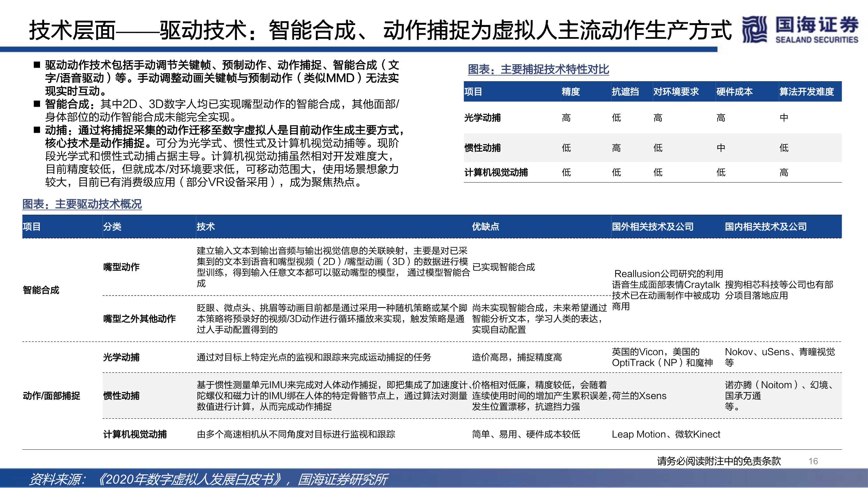The image size is (868, 488).
Task: Click the 硬件成本 column header
Action: (x=734, y=92)
